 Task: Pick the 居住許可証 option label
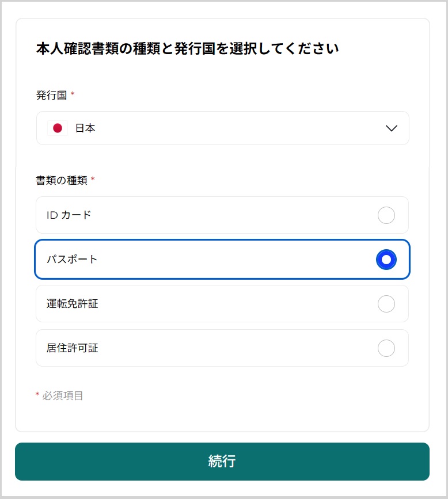tap(72, 348)
